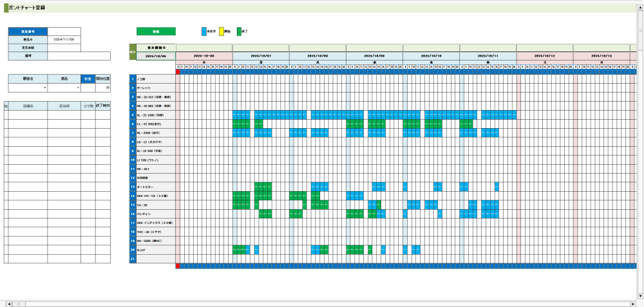This screenshot has height=307, width=644.
Task: Select the green 終了 legend swatch
Action: point(239,31)
